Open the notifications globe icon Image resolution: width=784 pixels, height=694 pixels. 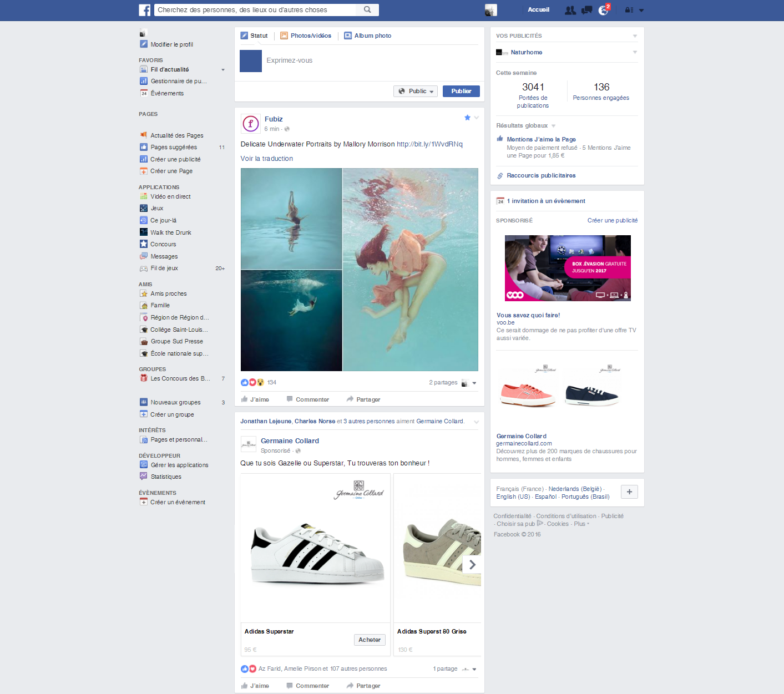(x=603, y=10)
